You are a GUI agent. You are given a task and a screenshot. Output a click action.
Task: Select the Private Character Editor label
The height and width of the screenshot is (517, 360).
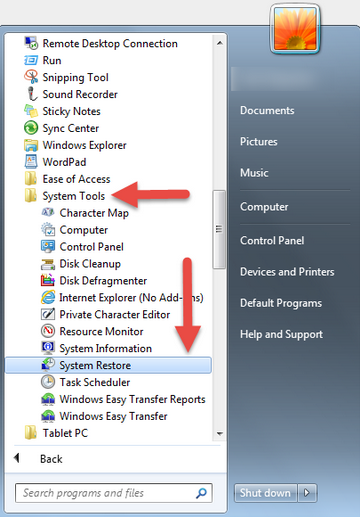[115, 314]
